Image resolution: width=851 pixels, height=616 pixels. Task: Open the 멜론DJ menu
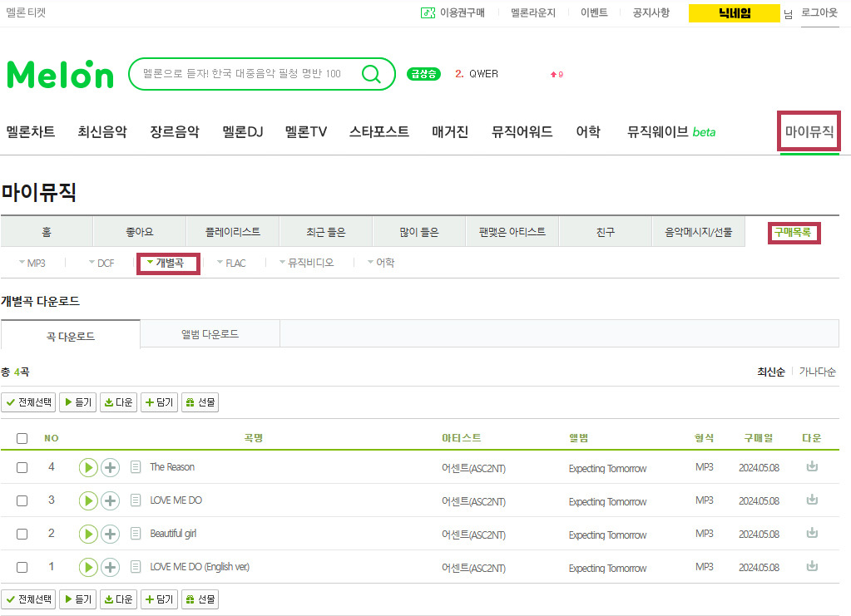pyautogui.click(x=243, y=132)
